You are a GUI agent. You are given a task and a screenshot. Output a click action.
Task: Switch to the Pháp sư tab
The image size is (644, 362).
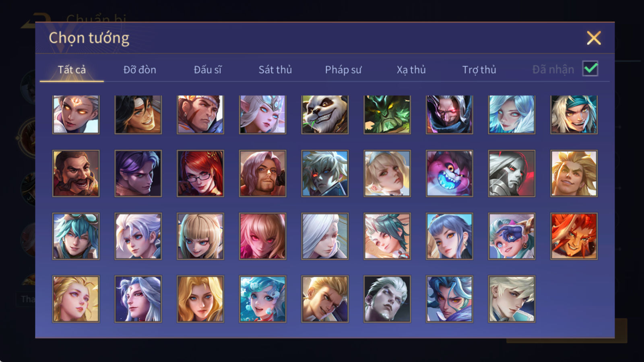click(x=343, y=70)
